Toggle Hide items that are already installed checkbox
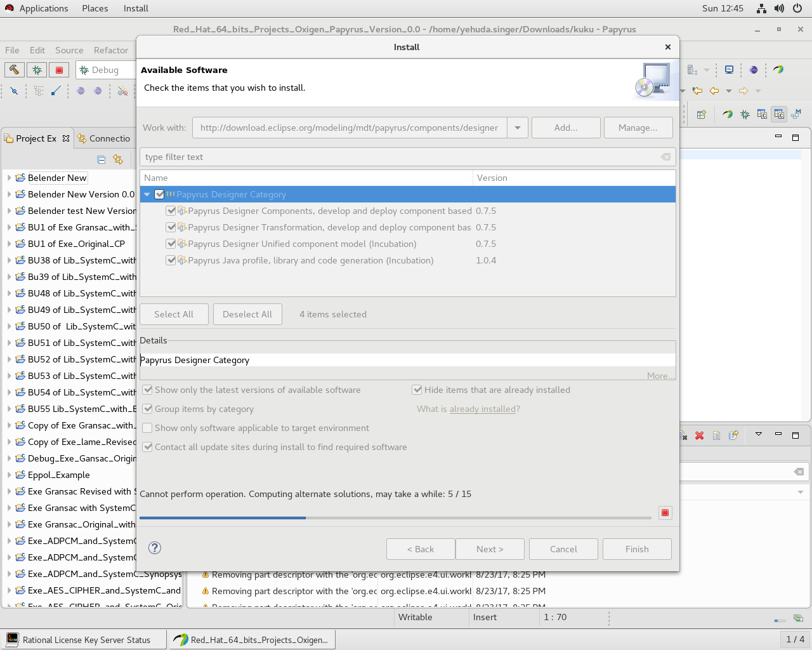The height and width of the screenshot is (650, 812). (417, 390)
